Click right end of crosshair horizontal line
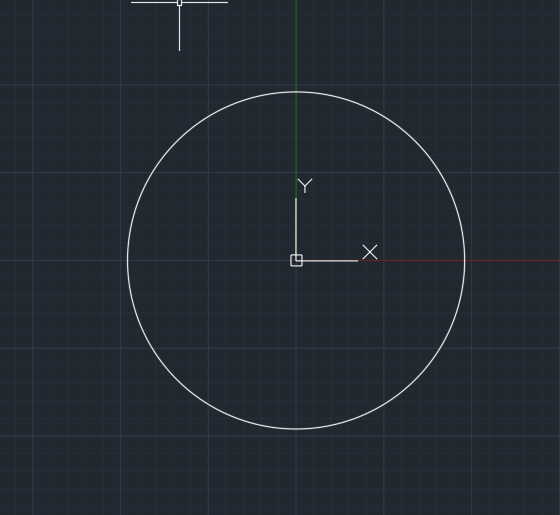Image resolution: width=560 pixels, height=515 pixels. (x=226, y=2)
